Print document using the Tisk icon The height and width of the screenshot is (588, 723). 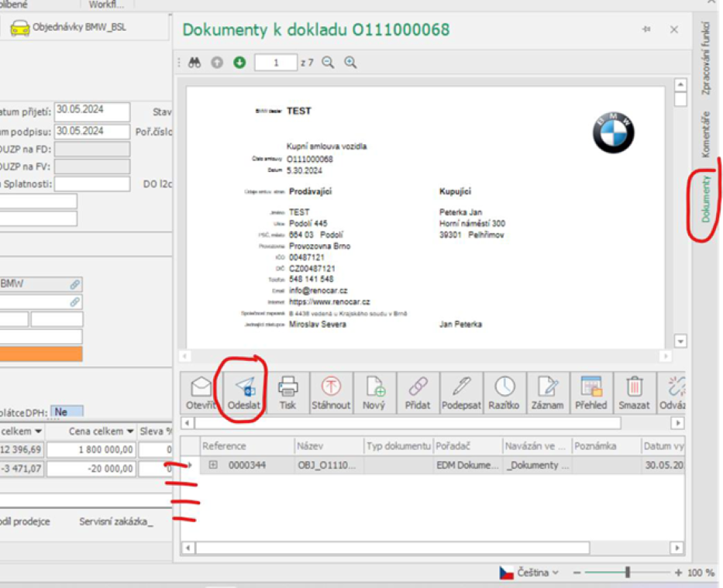[287, 392]
